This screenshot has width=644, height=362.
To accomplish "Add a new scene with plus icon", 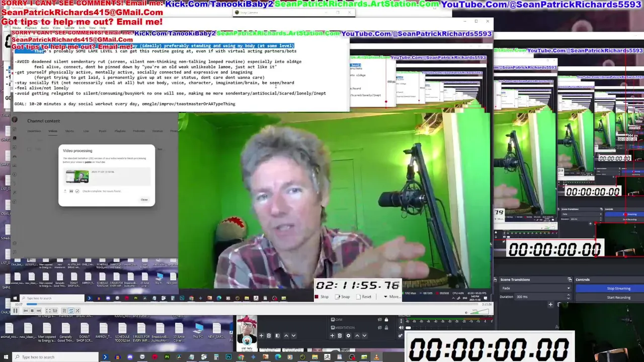I will [x=261, y=336].
